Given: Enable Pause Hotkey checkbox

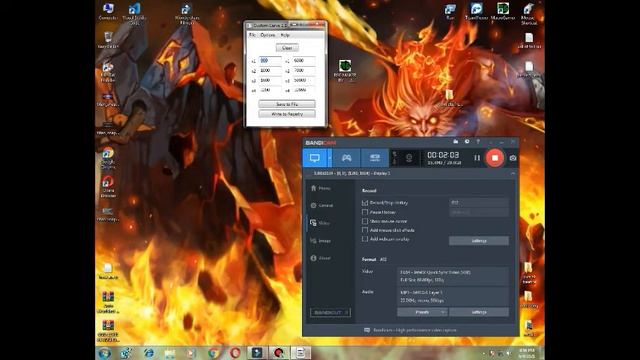Looking at the screenshot, I should (x=365, y=212).
